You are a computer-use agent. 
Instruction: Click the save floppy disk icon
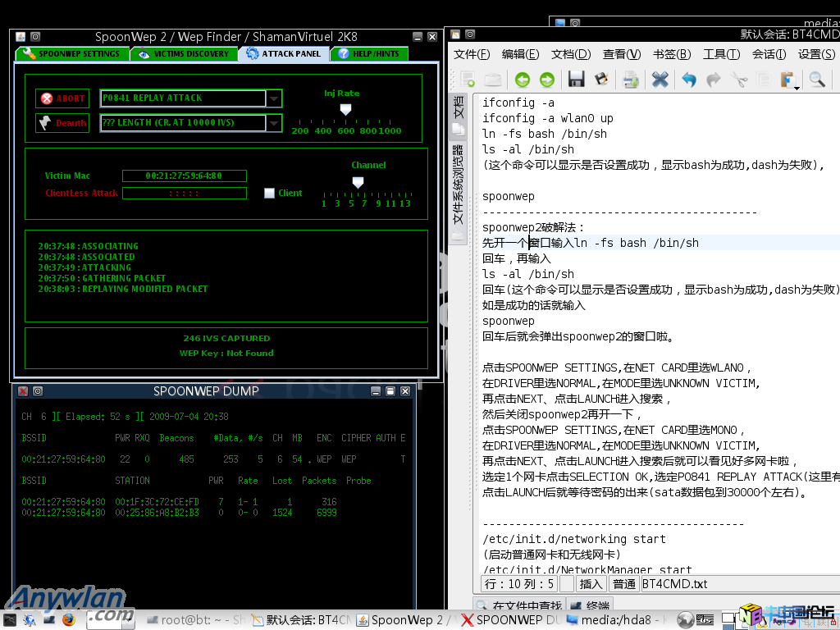(576, 80)
